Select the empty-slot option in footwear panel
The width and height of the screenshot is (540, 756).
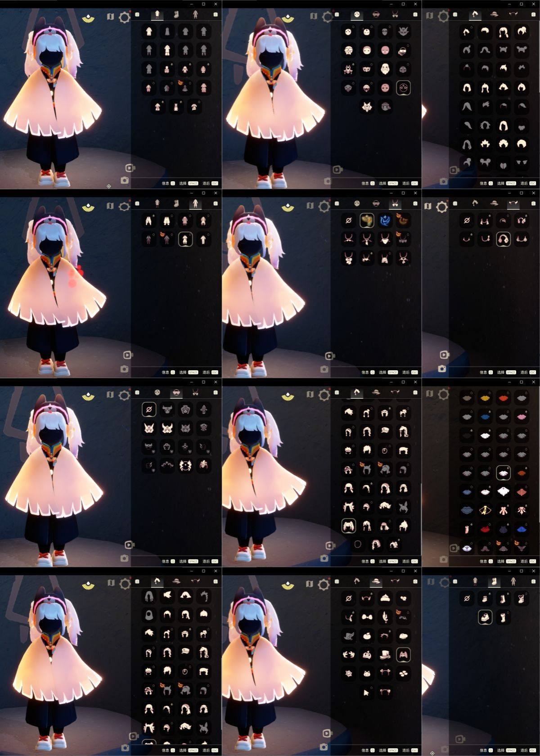pyautogui.click(x=467, y=598)
